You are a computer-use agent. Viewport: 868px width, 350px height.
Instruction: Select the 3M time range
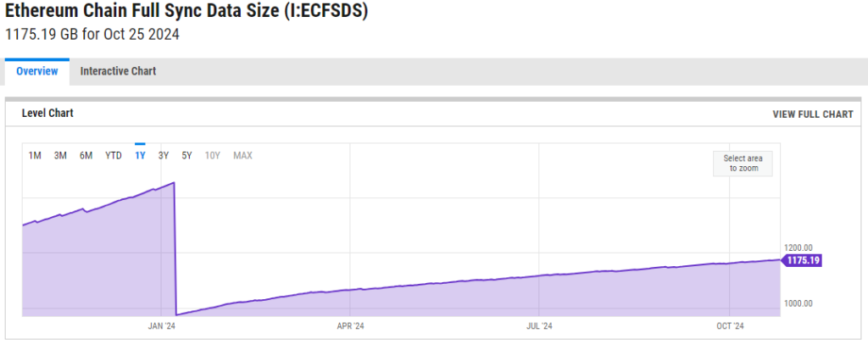pyautogui.click(x=60, y=156)
